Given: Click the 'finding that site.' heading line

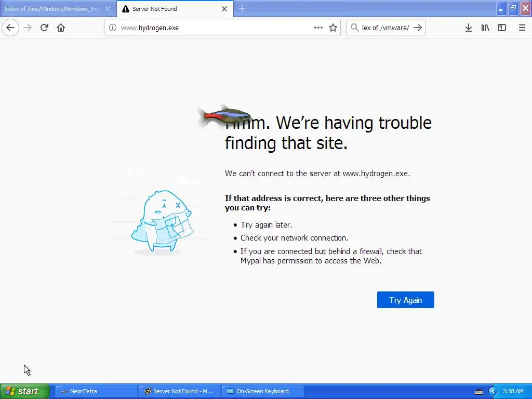Looking at the screenshot, I should [x=286, y=143].
